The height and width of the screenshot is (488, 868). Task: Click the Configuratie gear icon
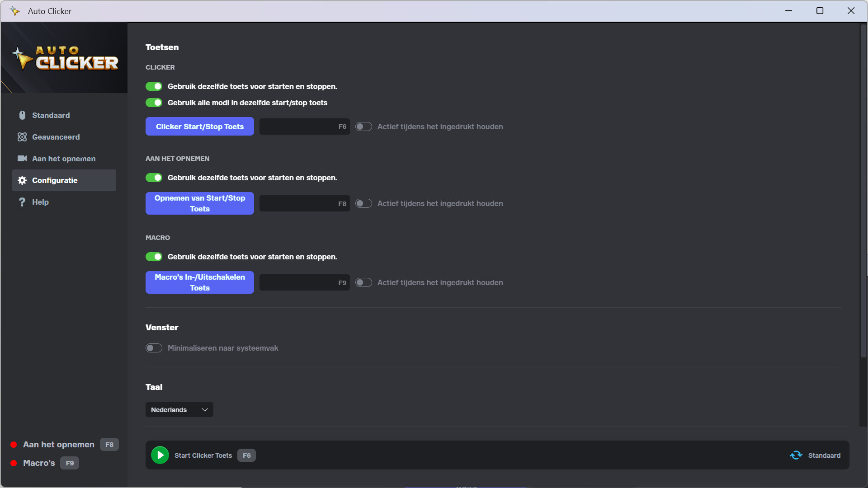pyautogui.click(x=22, y=180)
